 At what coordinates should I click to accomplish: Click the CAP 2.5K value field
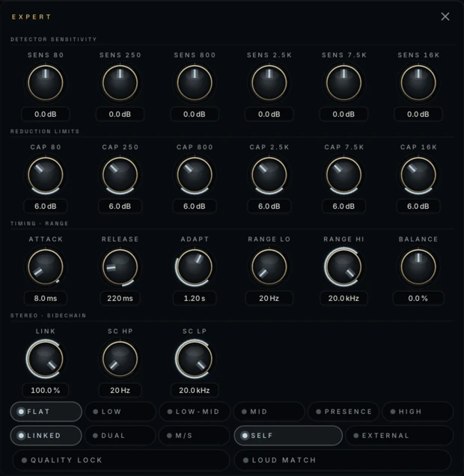pyautogui.click(x=269, y=206)
